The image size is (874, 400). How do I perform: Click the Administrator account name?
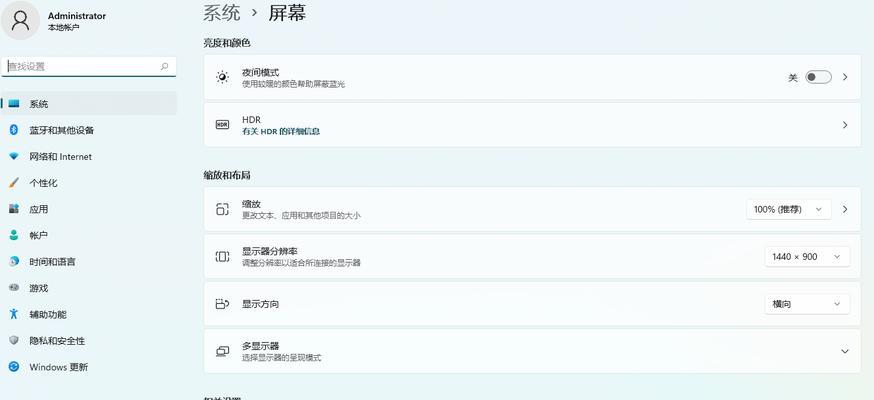click(77, 16)
